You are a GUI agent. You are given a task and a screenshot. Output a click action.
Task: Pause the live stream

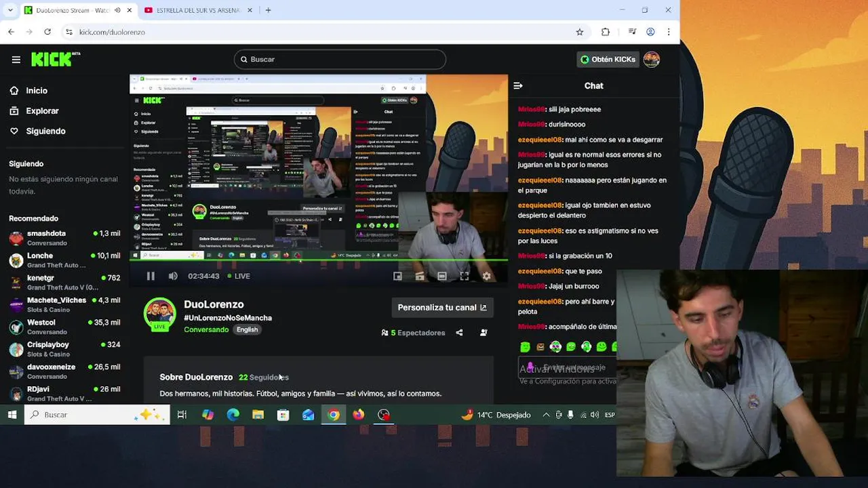pyautogui.click(x=151, y=276)
